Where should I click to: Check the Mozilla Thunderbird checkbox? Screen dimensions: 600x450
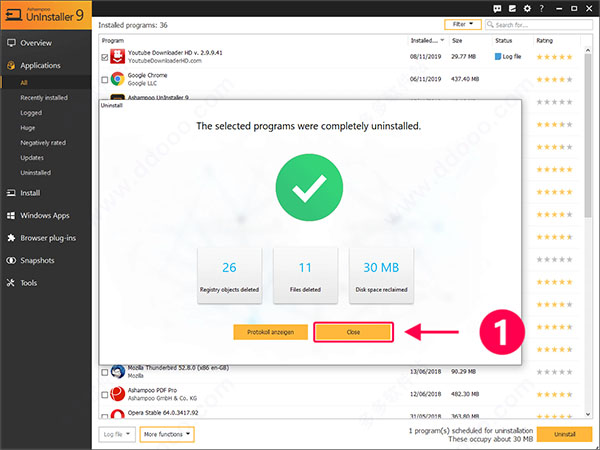coord(104,372)
